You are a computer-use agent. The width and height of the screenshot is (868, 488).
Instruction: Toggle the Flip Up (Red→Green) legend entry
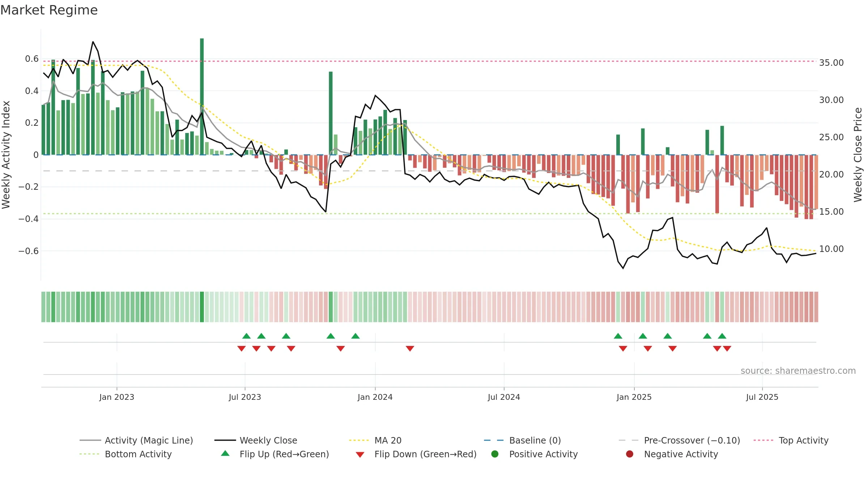pos(275,454)
